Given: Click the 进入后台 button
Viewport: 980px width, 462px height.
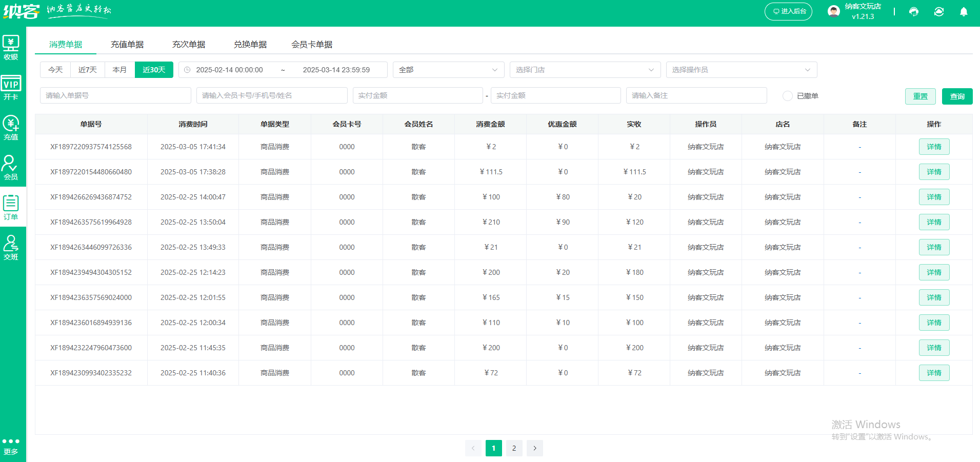Looking at the screenshot, I should tap(788, 11).
